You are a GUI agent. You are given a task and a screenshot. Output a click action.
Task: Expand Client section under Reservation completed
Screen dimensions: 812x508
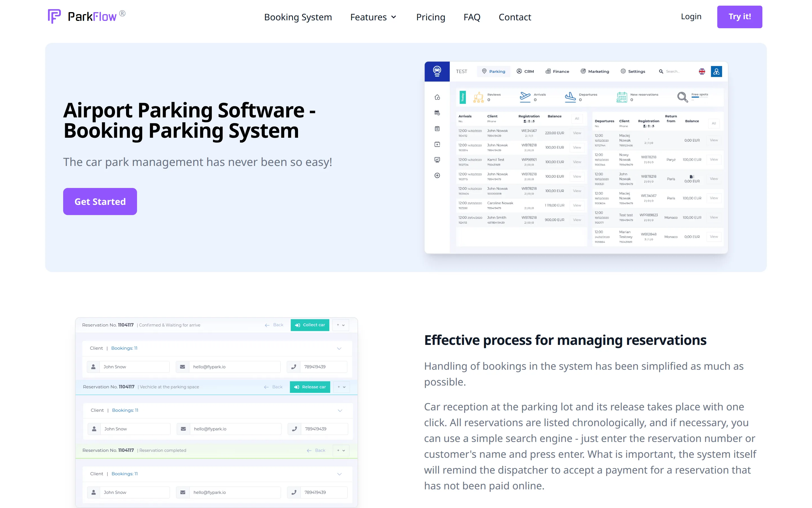[339, 474]
